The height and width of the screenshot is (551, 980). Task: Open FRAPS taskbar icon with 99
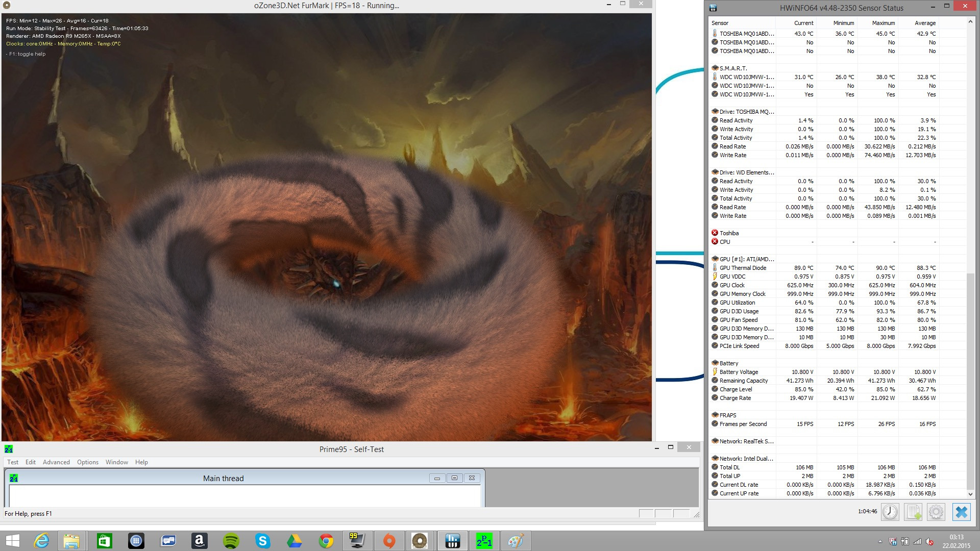(x=357, y=541)
